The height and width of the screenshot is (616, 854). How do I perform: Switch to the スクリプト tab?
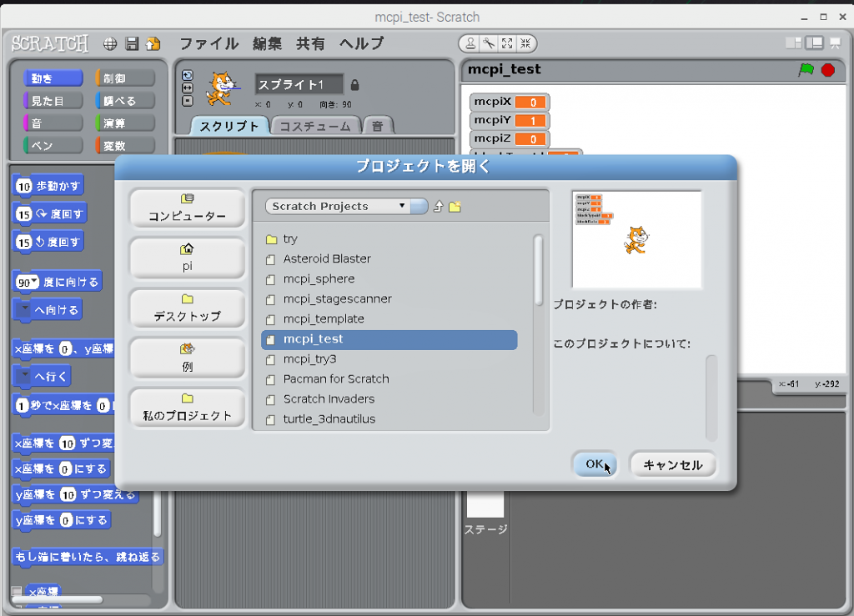[229, 126]
